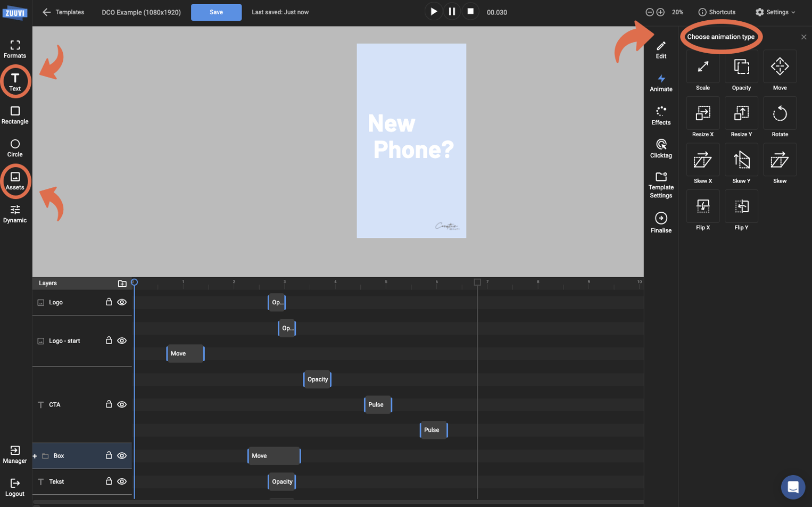This screenshot has height=507, width=812.
Task: Expand the Box group in Layers
Action: pos(34,456)
